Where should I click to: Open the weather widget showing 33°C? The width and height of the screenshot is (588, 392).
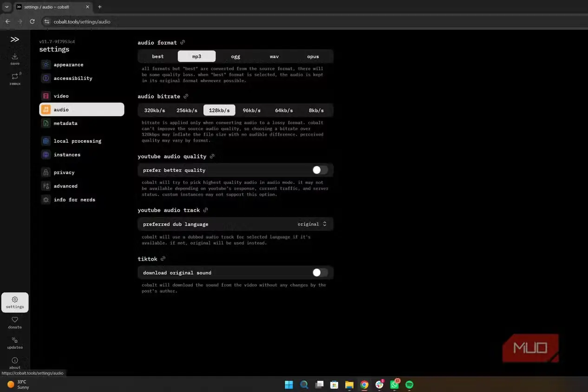click(19, 385)
